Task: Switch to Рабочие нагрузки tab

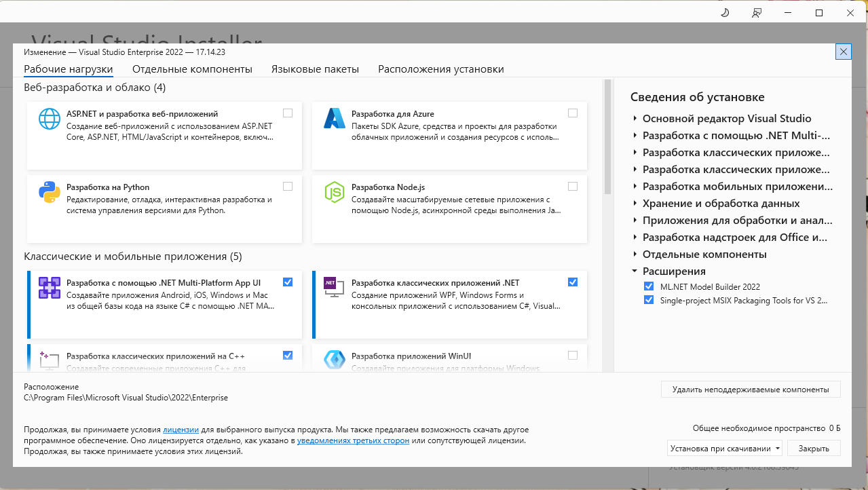Action: coord(69,69)
